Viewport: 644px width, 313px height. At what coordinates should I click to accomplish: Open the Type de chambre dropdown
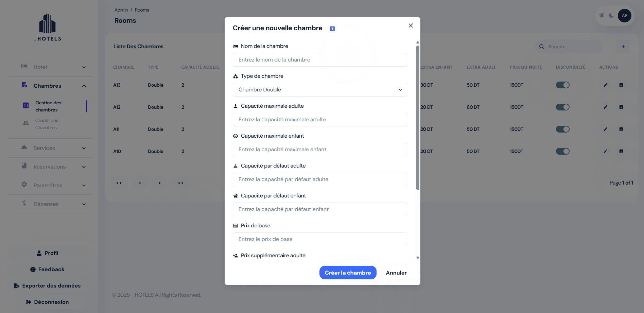[x=320, y=90]
